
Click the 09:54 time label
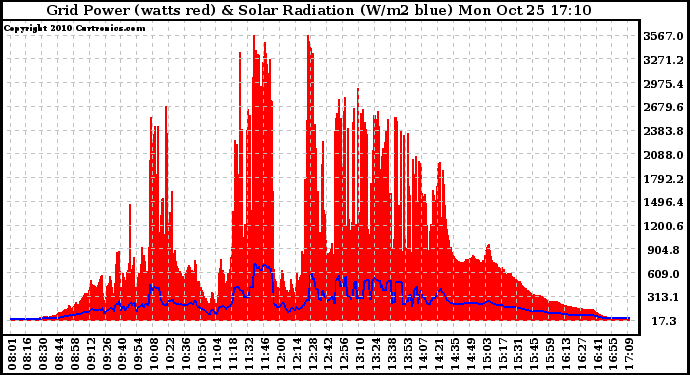(137, 353)
